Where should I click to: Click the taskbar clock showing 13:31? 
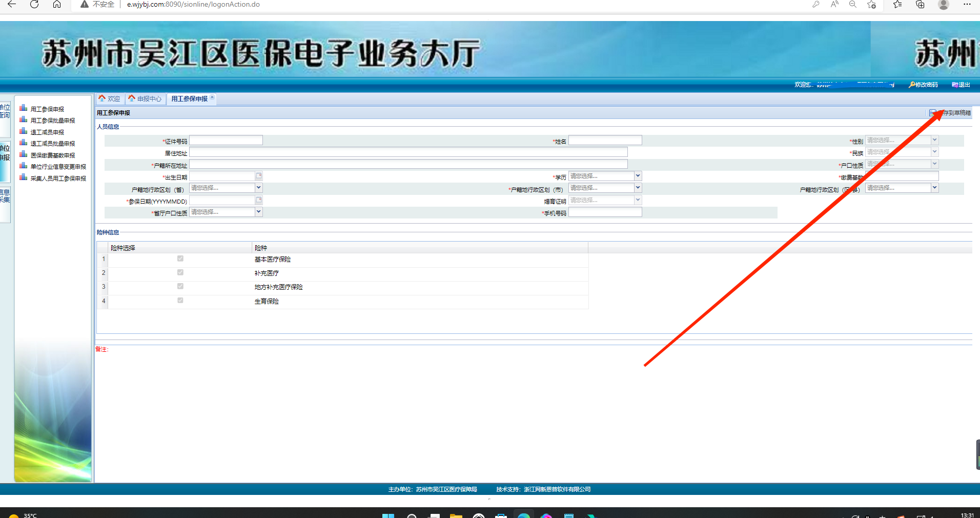pyautogui.click(x=967, y=515)
